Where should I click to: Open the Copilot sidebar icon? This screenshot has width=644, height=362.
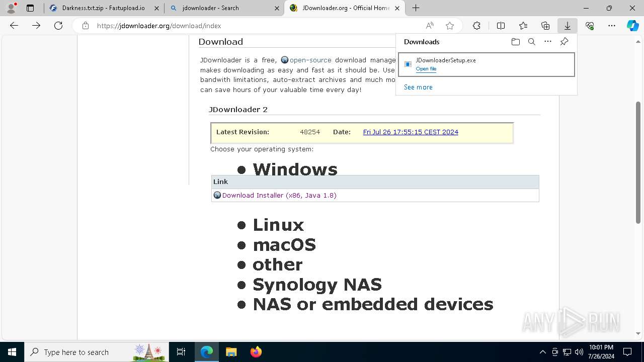(633, 26)
